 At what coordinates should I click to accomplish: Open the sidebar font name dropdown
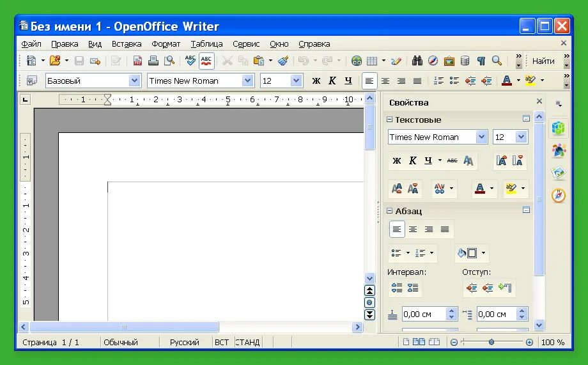(x=481, y=137)
